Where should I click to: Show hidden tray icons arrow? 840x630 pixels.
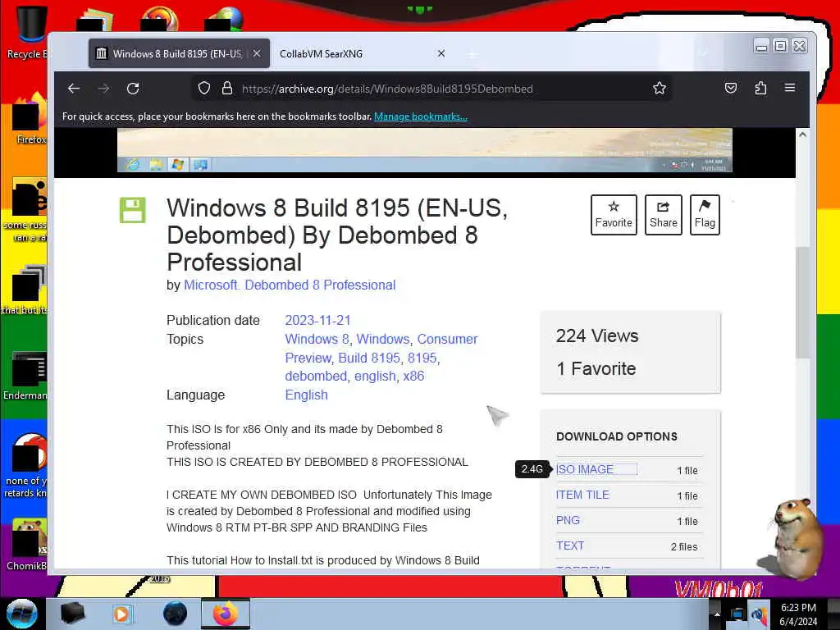[x=716, y=614]
